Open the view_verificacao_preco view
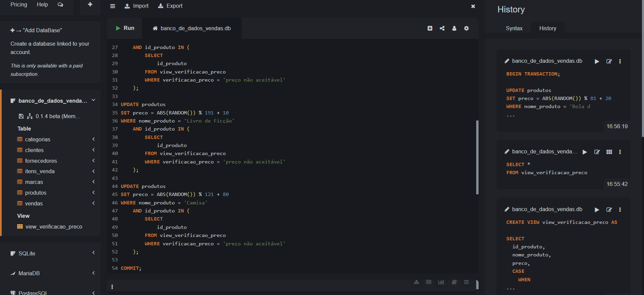Screen dimensions: 644x295 pos(54,227)
